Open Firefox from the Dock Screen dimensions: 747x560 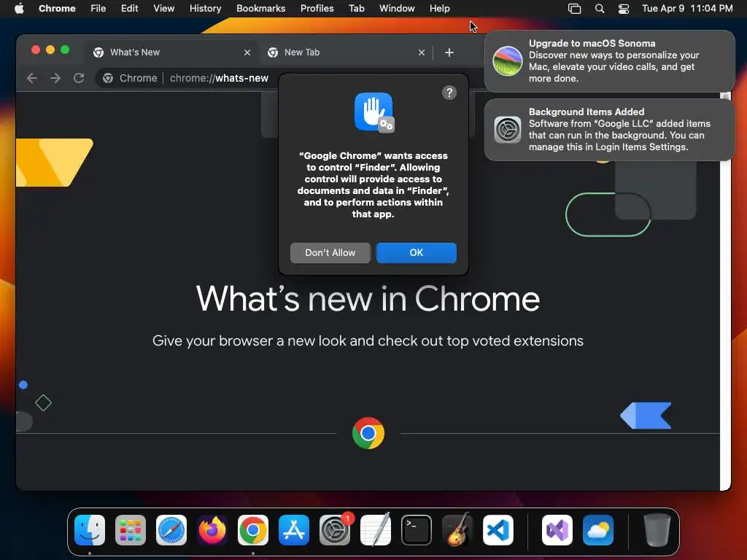(212, 529)
